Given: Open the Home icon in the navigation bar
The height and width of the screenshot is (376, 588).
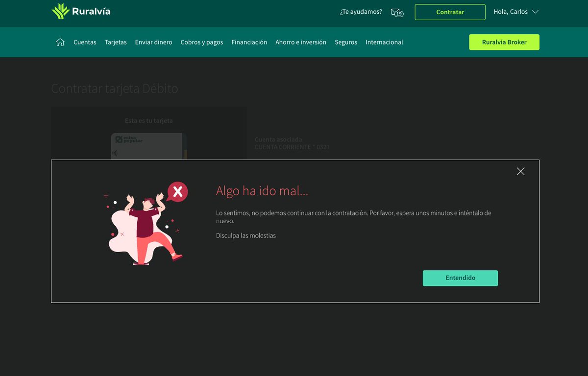Looking at the screenshot, I should click(x=60, y=42).
